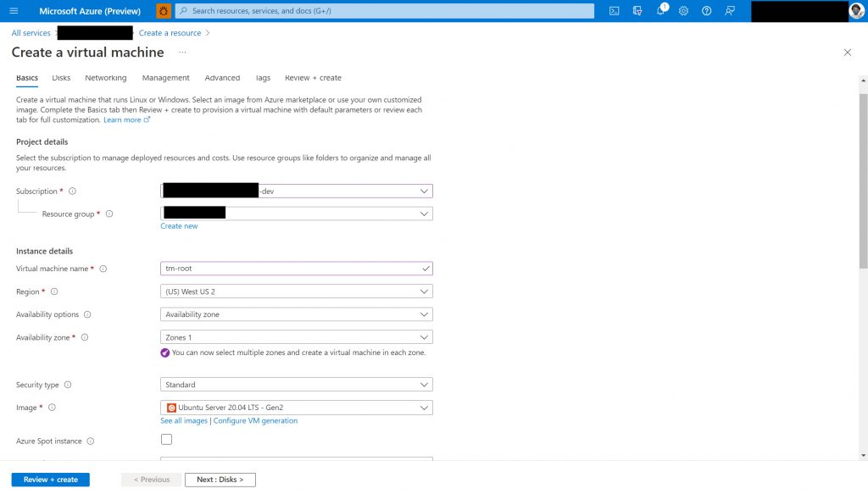The image size is (868, 494).
Task: Click the Ubuntu logo in Image field
Action: click(171, 408)
